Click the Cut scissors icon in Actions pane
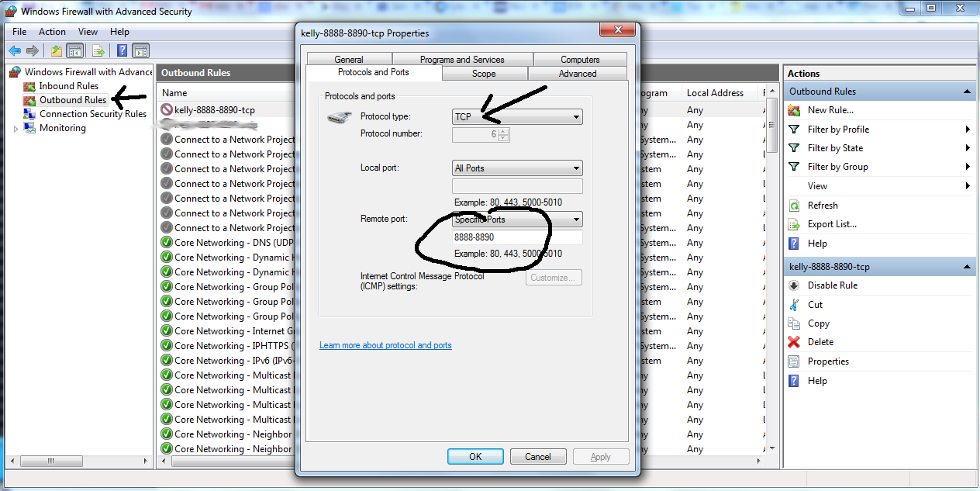The width and height of the screenshot is (980, 491). click(x=794, y=305)
